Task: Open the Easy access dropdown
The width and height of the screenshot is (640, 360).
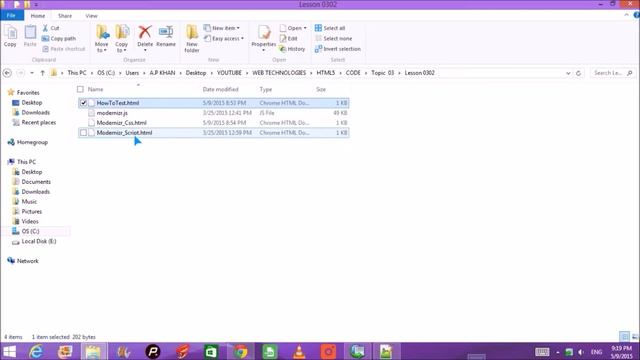Action: click(x=224, y=38)
